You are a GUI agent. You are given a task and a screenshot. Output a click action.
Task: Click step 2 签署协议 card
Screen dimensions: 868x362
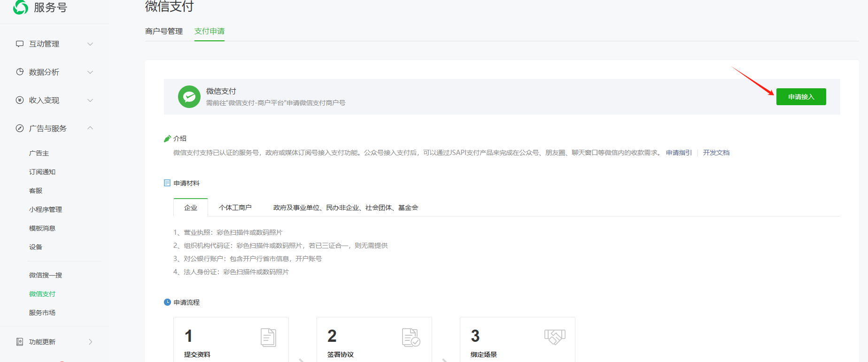click(374, 339)
